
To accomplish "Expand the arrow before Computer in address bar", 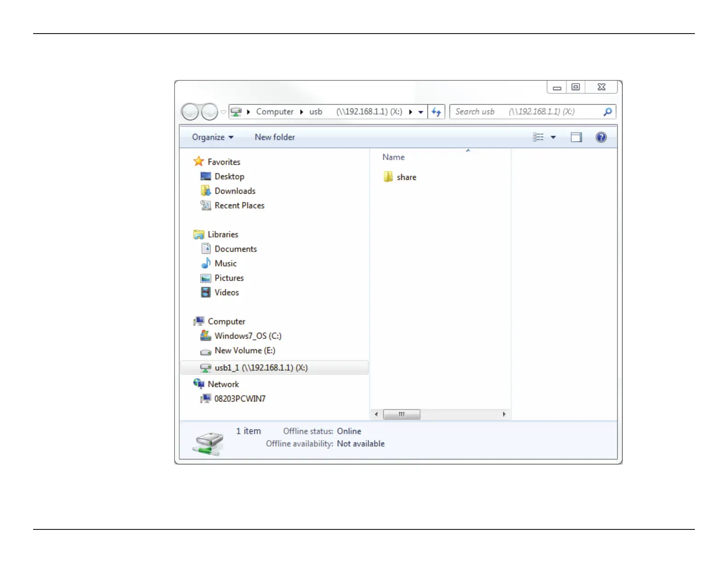I will 248,112.
